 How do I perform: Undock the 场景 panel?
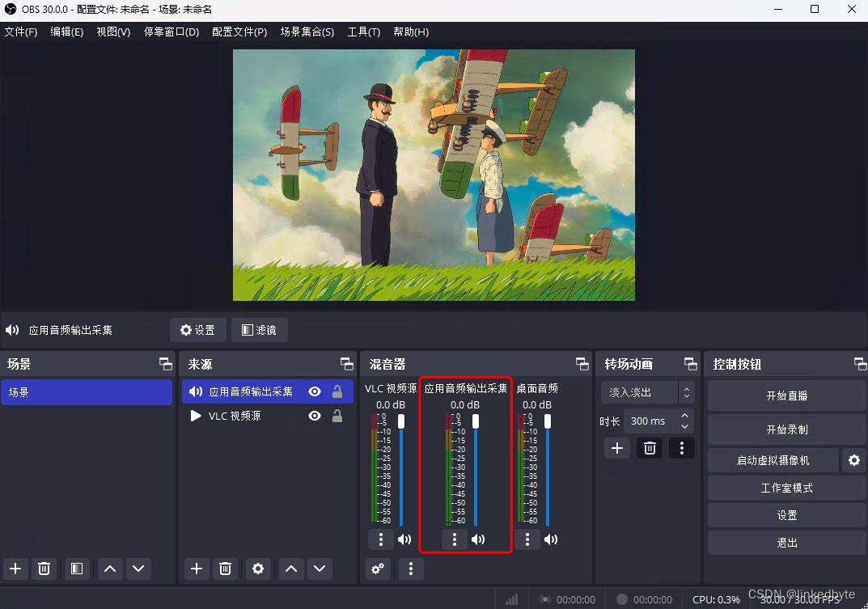(166, 364)
